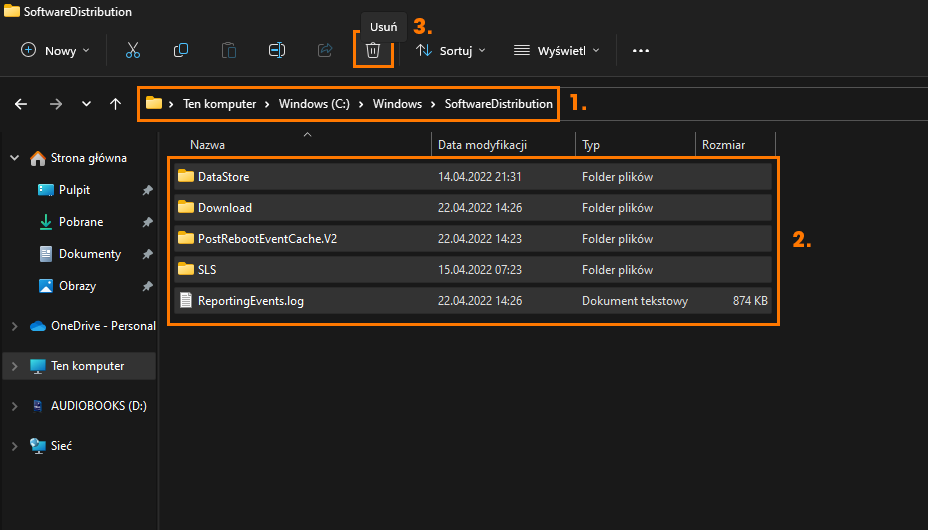Click the Dokument tekstowy type cell
Viewport: 928px width, 530px height.
pos(634,300)
